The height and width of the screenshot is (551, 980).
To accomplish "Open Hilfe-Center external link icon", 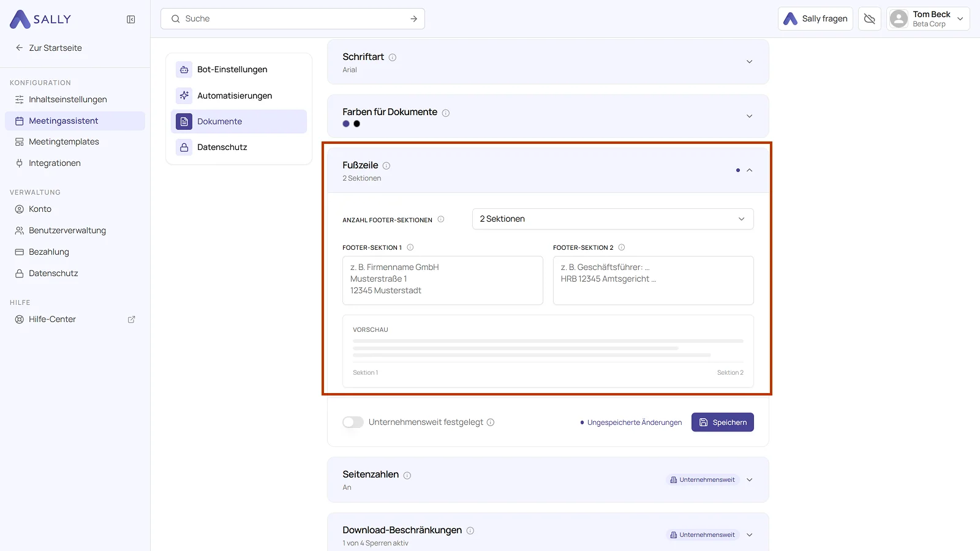I will click(x=131, y=320).
